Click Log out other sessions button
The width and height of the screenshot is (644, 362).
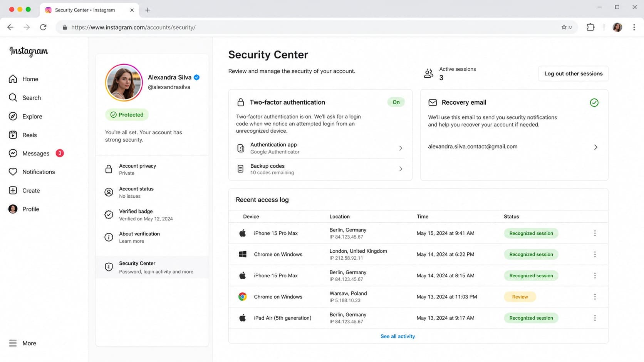click(573, 73)
